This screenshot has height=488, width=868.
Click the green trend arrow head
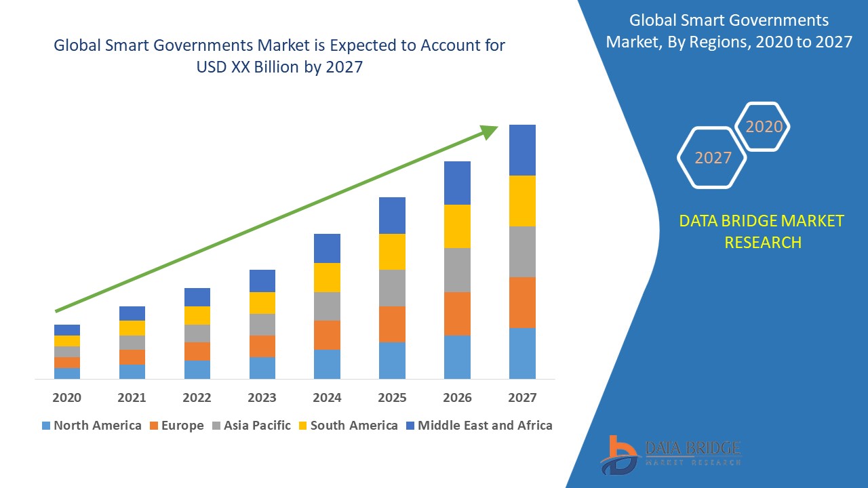[x=488, y=130]
